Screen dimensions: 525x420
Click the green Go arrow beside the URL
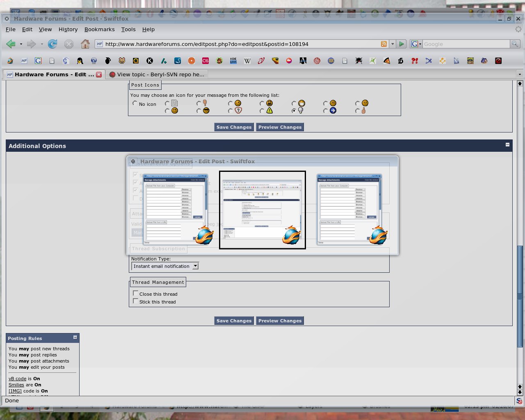pyautogui.click(x=402, y=44)
